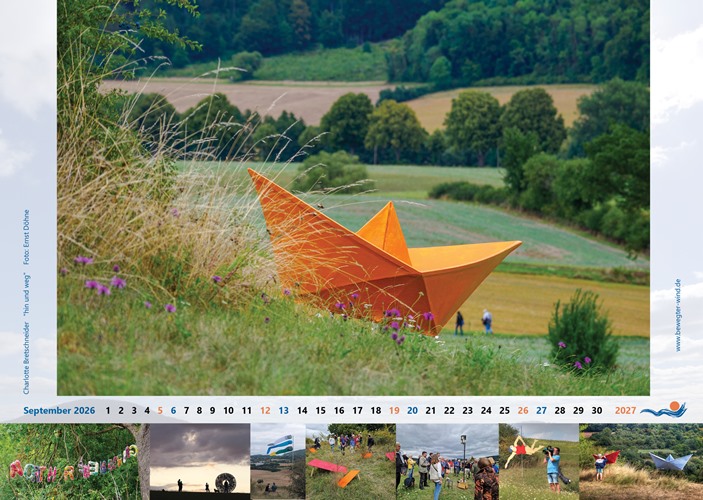
Task: Select date 1 in the calendar row
Action: tap(108, 410)
